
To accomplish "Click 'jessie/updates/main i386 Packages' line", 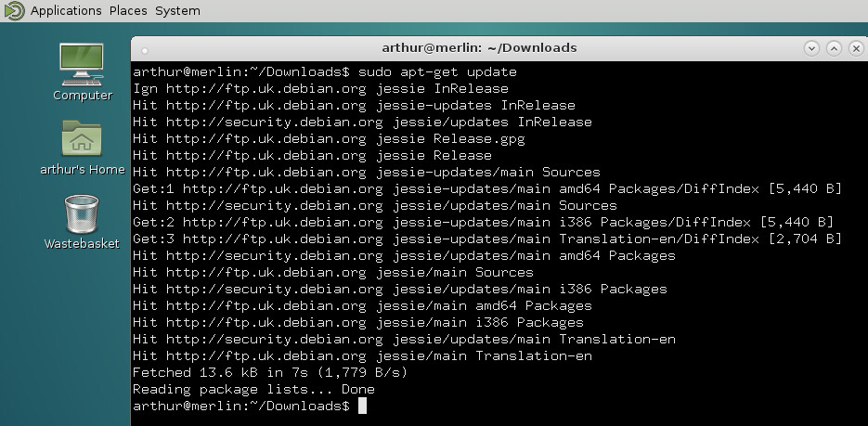I will 400,289.
